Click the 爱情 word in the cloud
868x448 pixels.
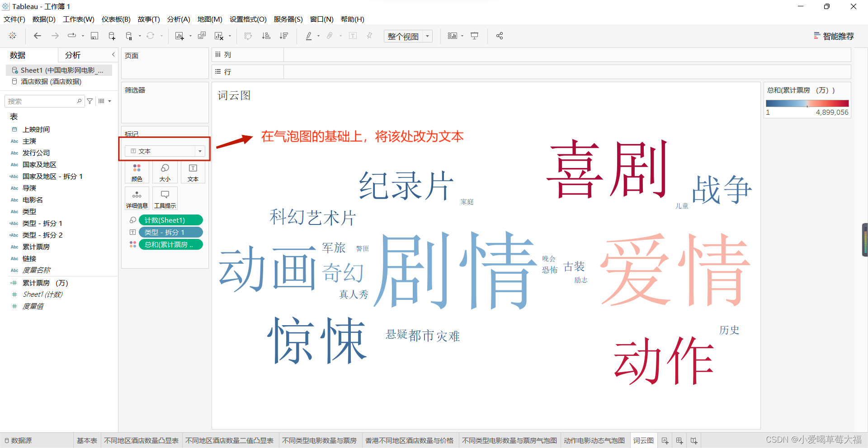675,270
